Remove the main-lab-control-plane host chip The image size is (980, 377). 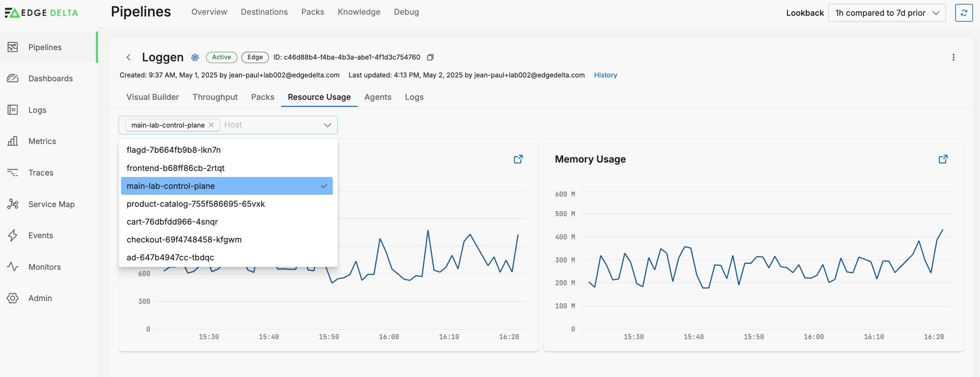coord(211,125)
